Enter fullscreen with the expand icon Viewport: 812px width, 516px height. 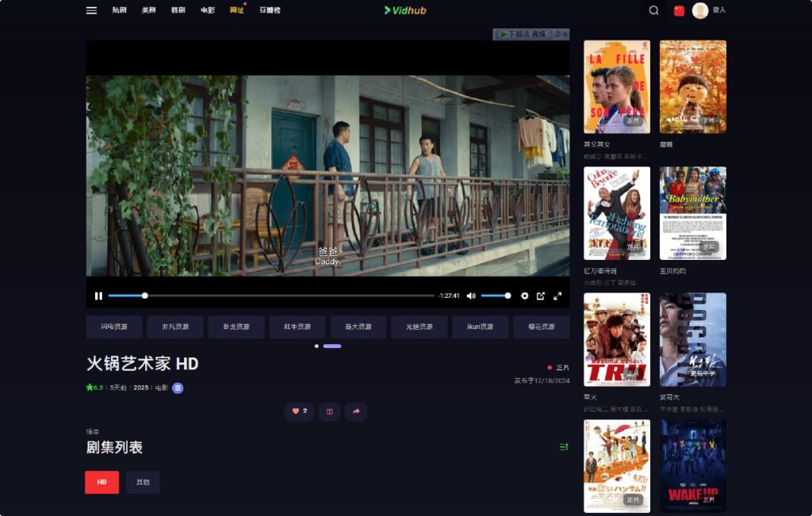coord(559,295)
